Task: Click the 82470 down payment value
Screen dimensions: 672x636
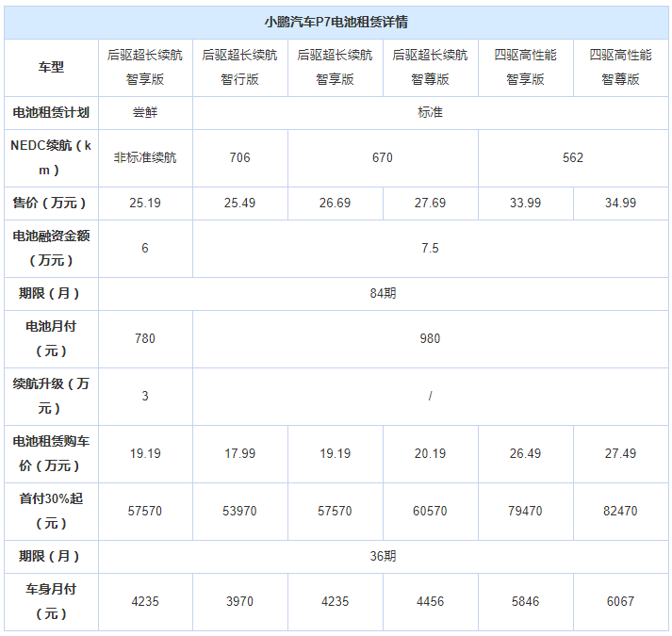Action: [620, 511]
